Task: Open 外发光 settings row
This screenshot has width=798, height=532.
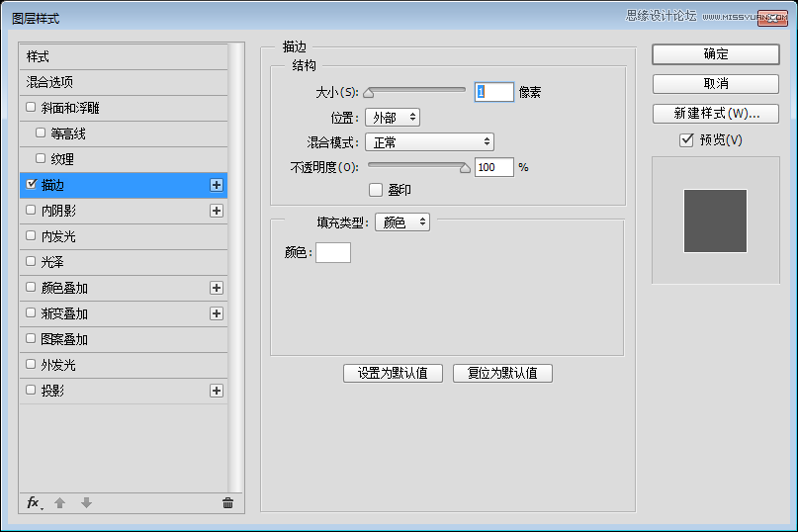Action: coord(124,365)
